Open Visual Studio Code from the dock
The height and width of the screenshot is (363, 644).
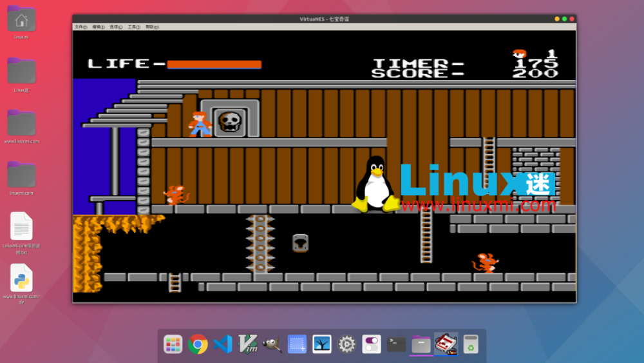pos(223,344)
